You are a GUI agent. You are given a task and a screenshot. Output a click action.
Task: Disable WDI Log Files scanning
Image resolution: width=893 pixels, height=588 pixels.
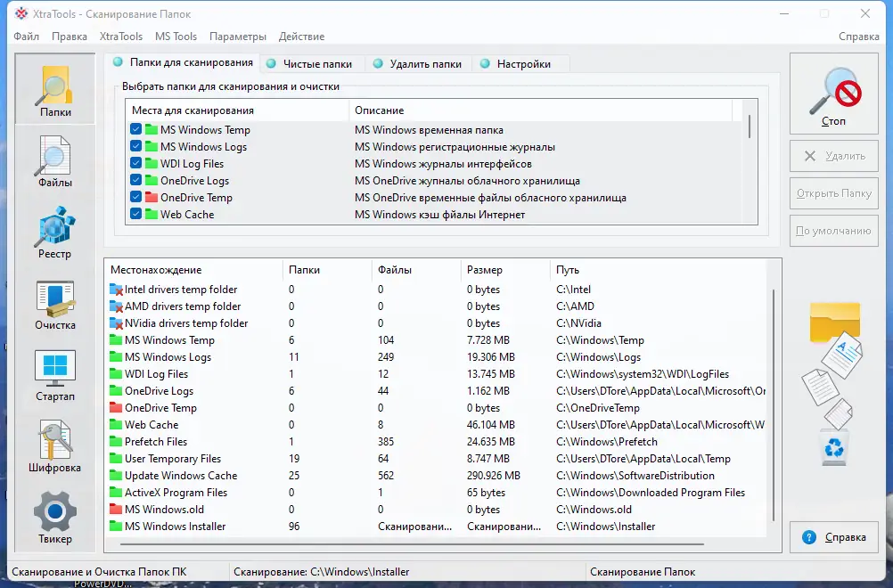pyautogui.click(x=136, y=163)
